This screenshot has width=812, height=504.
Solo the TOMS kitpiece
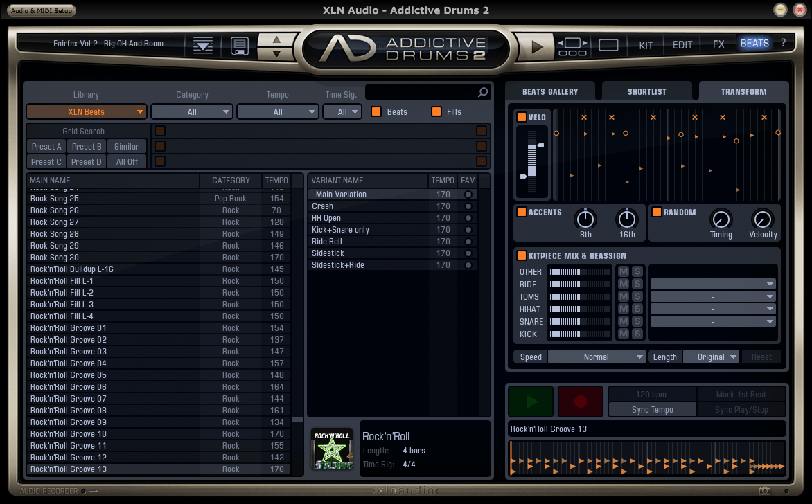pos(637,296)
